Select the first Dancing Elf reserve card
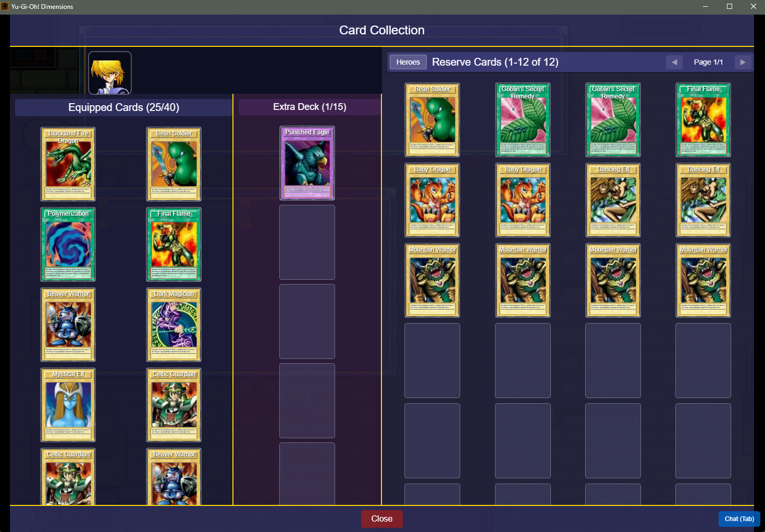This screenshot has width=765, height=532. point(613,200)
